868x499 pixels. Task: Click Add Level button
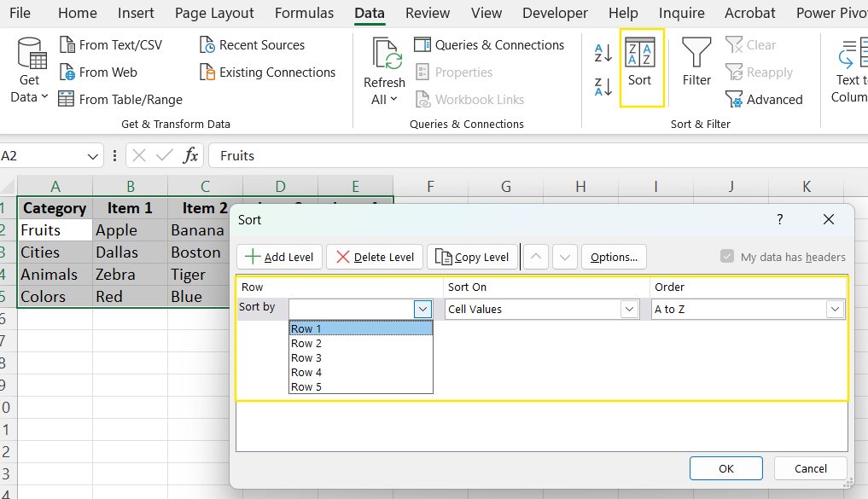click(280, 257)
